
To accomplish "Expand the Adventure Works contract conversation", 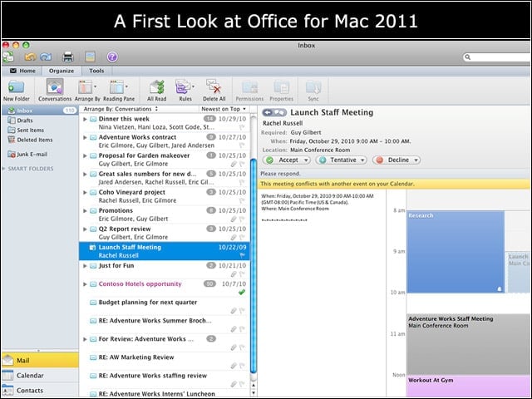I will coord(85,137).
